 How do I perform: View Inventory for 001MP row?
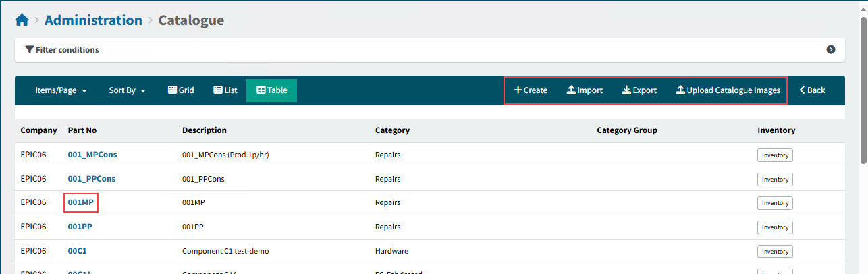point(775,203)
